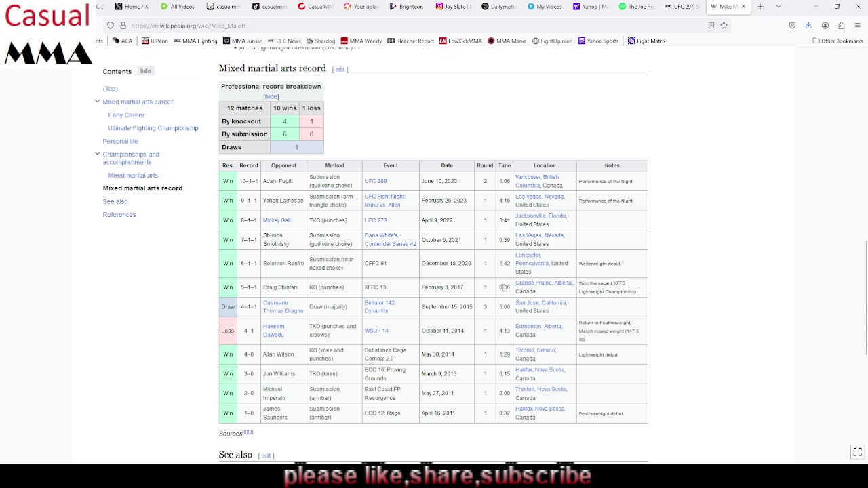868x488 pixels.
Task: Open Ousmane Thomas Diagne opponent link
Action: coord(283,307)
